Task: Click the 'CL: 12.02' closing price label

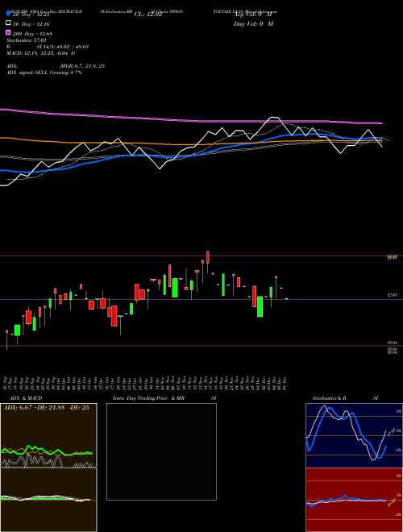Action: click(148, 15)
